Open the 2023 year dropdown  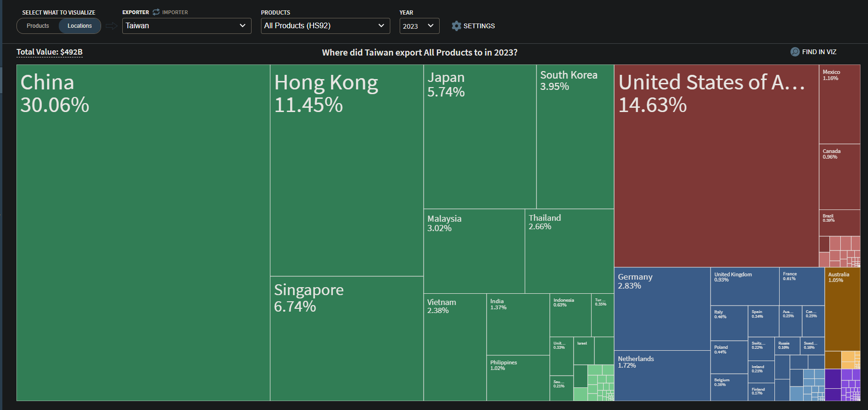click(x=419, y=26)
